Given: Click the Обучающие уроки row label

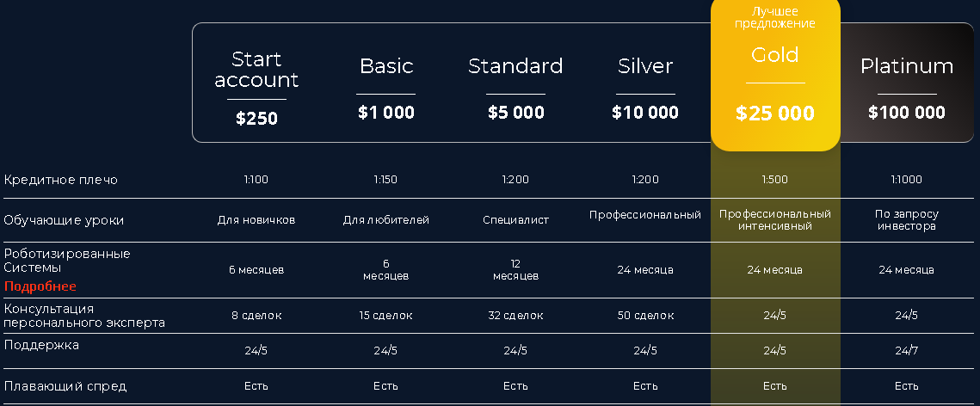Looking at the screenshot, I should point(64,220).
